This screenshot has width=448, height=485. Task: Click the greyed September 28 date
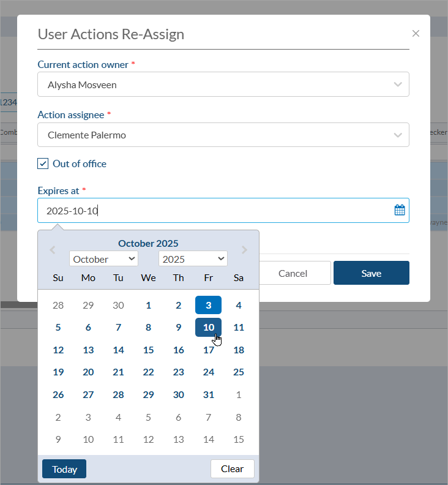tap(58, 305)
